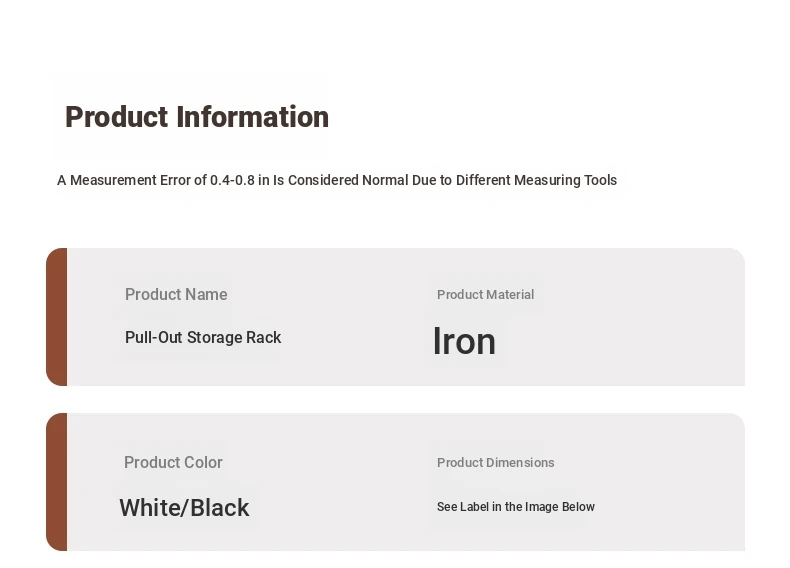Select the "Pull-Out Storage Rack" text
The image size is (790, 568).
coord(203,338)
